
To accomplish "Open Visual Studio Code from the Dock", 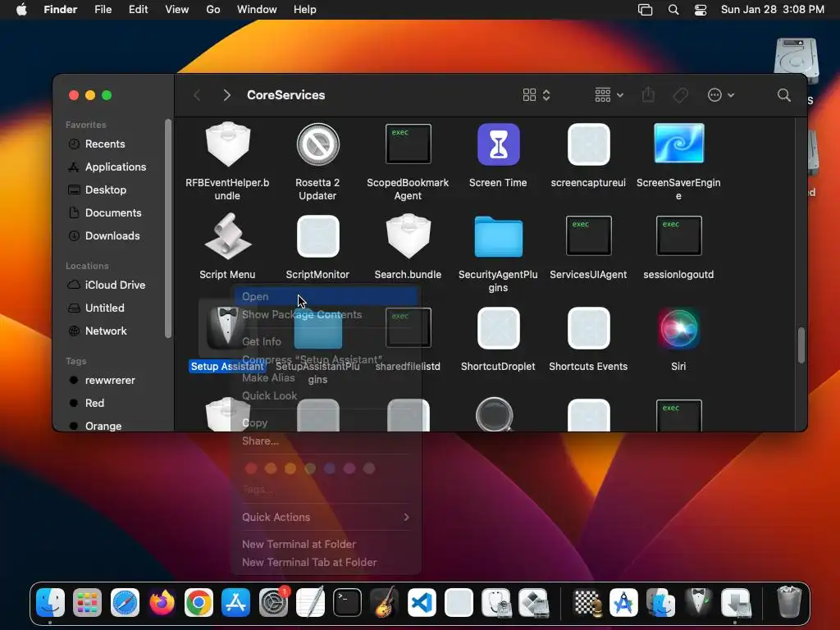I will [x=422, y=603].
